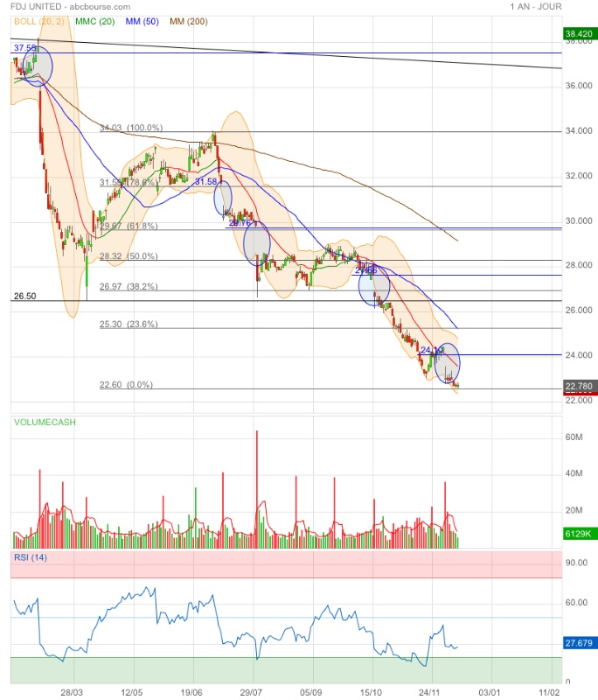Select the MM (200) indicator legend
Image resolution: width=598 pixels, height=700 pixels.
click(x=189, y=21)
